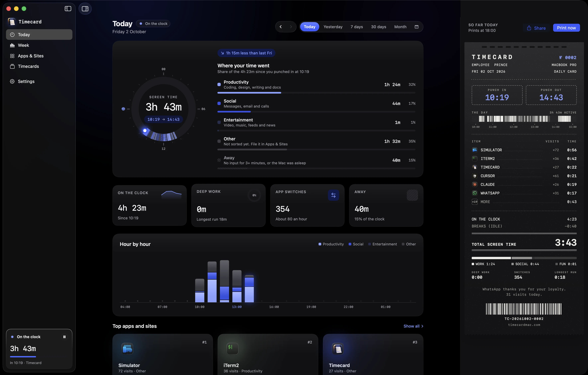Open Show all top apps link

point(413,326)
